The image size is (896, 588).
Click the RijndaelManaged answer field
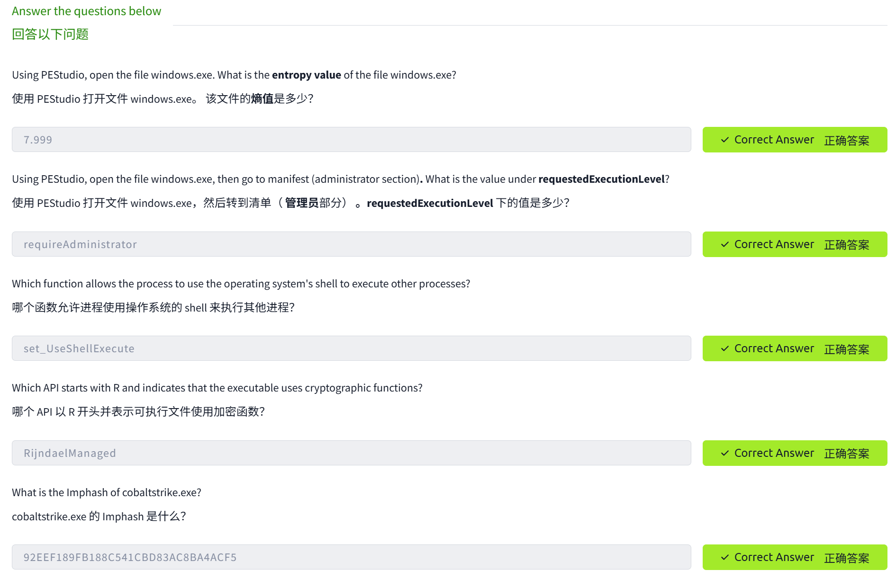[x=351, y=453]
